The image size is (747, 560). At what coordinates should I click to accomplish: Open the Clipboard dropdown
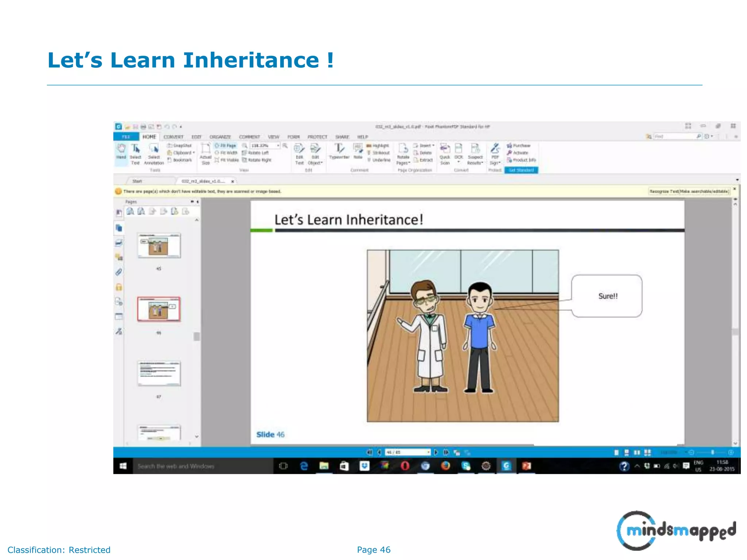[181, 153]
